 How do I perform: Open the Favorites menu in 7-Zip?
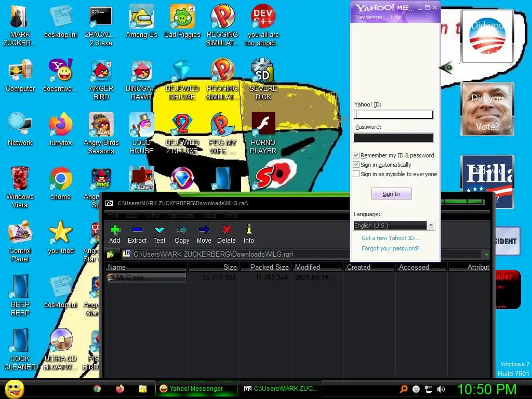click(x=180, y=216)
